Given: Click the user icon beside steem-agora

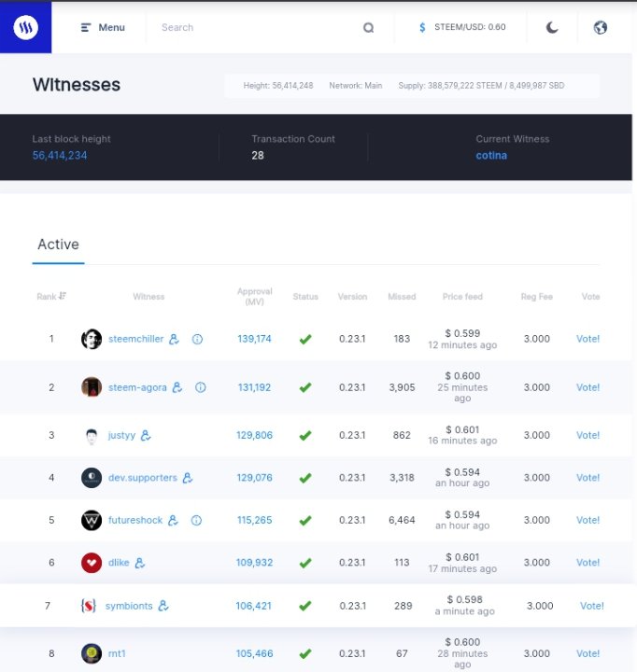Looking at the screenshot, I should (177, 387).
